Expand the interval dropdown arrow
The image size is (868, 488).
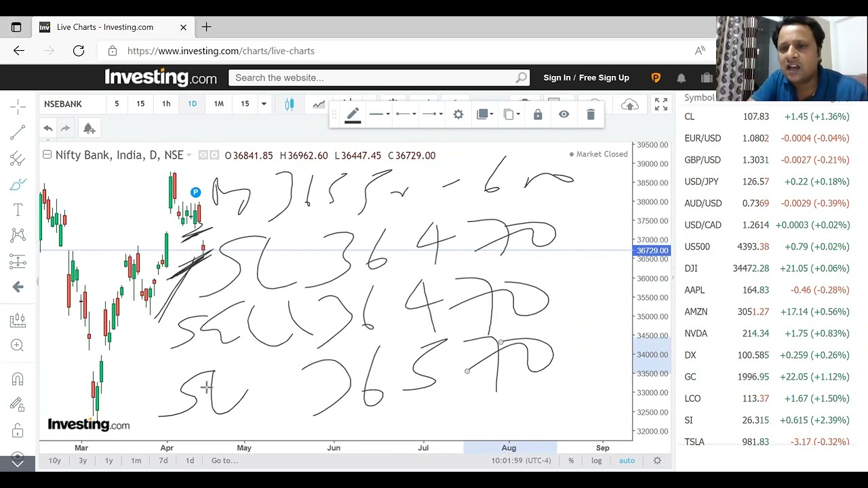click(x=264, y=104)
